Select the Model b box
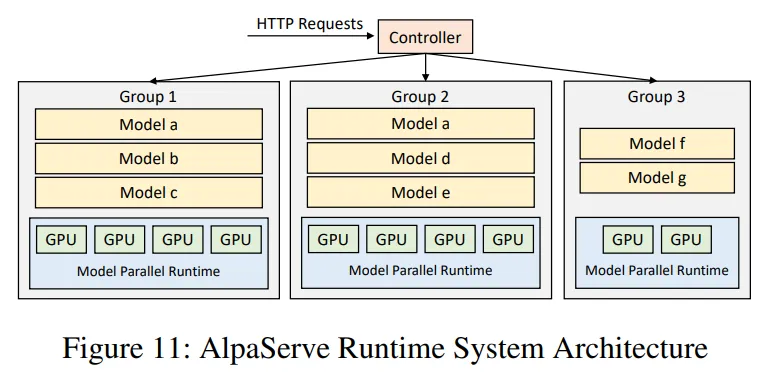777x375 pixels. [149, 159]
